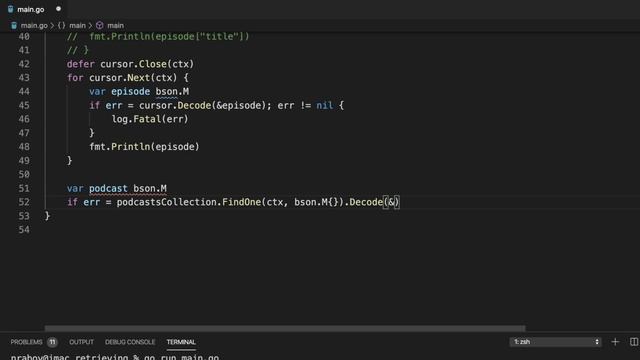
Task: Click line number 51 in the gutter
Action: 24,188
